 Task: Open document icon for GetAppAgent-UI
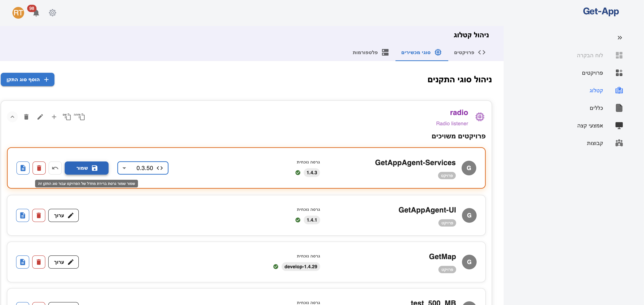coord(23,215)
